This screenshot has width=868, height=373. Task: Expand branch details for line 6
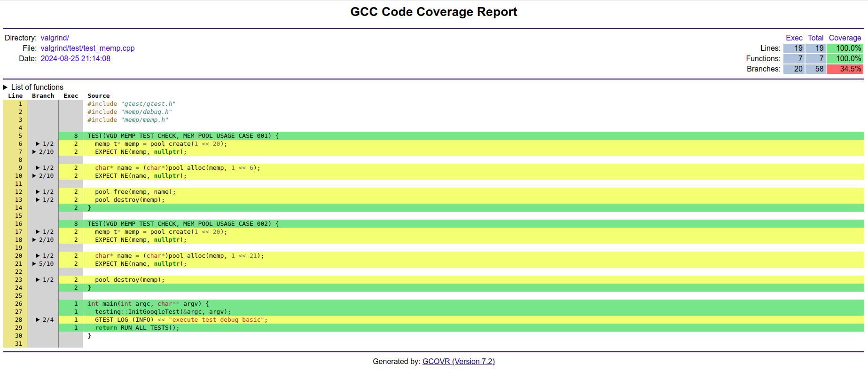tap(45, 144)
